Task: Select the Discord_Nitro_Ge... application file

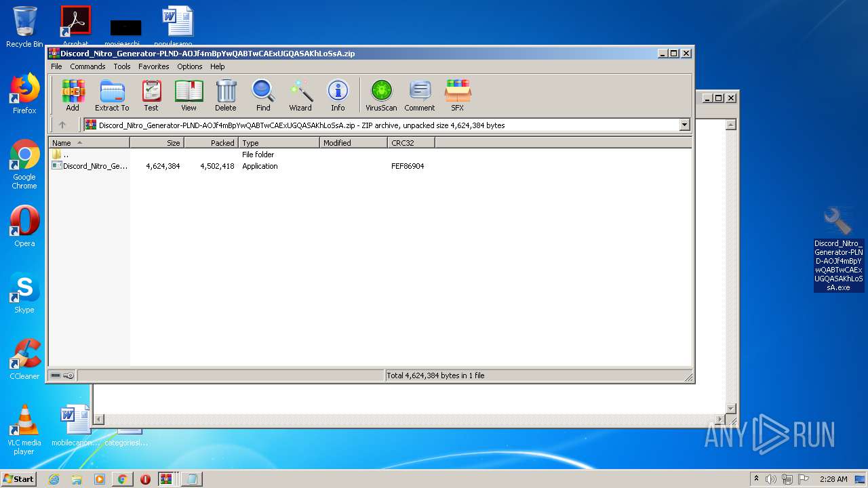Action: [x=90, y=166]
